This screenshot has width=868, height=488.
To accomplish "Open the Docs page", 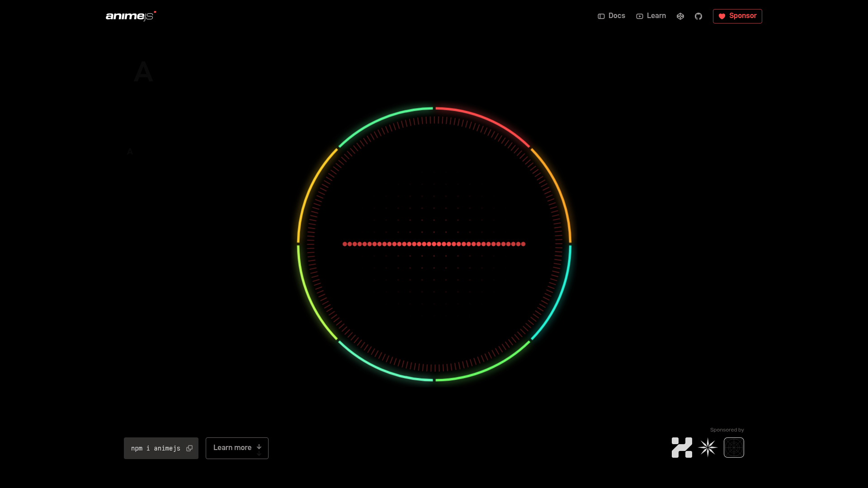I will point(617,16).
